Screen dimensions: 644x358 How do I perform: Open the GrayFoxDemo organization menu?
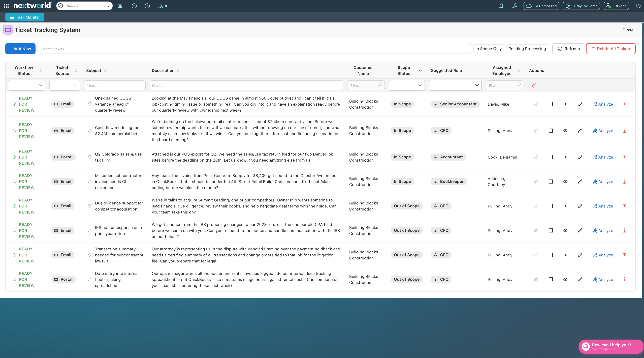tap(581, 6)
